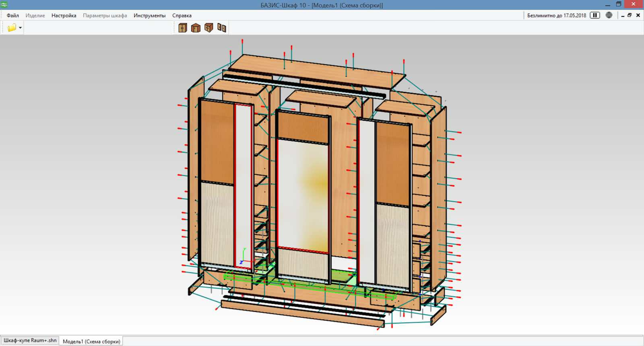Restore down the inner document window
644x346 pixels.
(x=630, y=15)
